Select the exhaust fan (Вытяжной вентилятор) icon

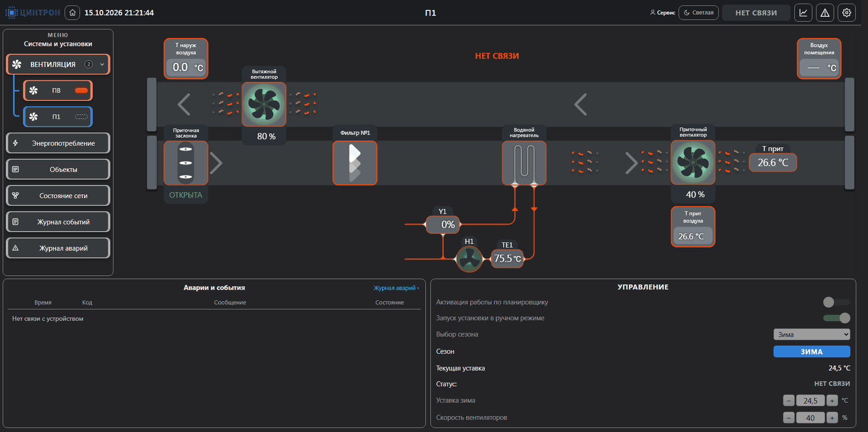click(x=264, y=104)
